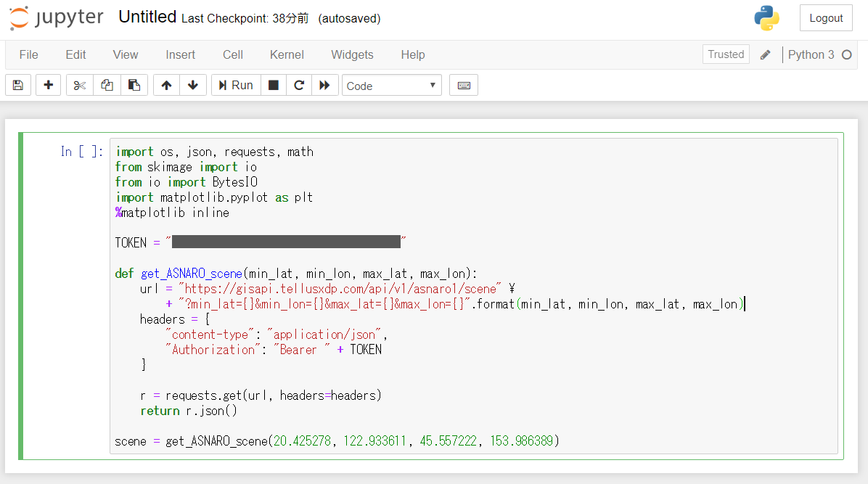The width and height of the screenshot is (868, 484).
Task: Click the Python 3 kernel name
Action: [x=811, y=55]
